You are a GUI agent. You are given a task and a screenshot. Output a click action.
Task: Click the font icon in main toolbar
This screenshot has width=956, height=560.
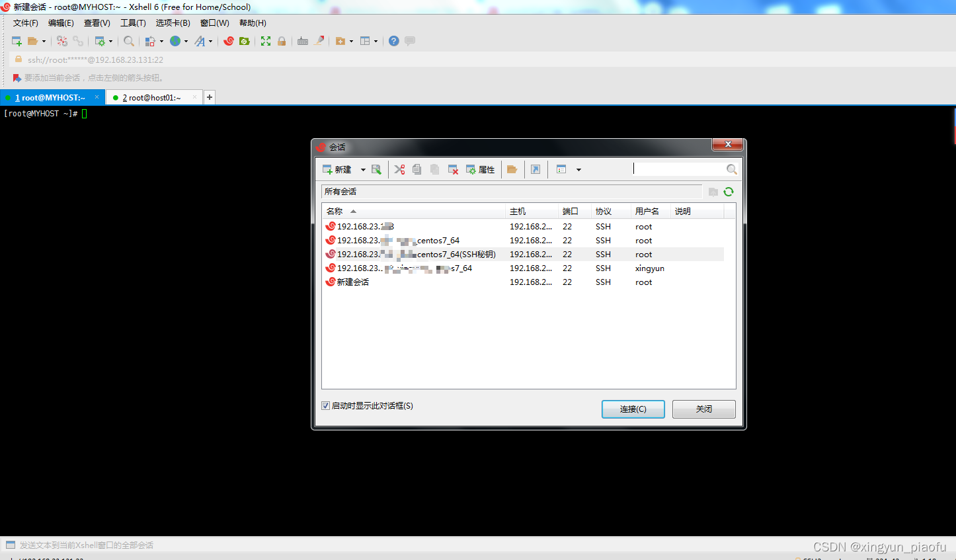200,41
